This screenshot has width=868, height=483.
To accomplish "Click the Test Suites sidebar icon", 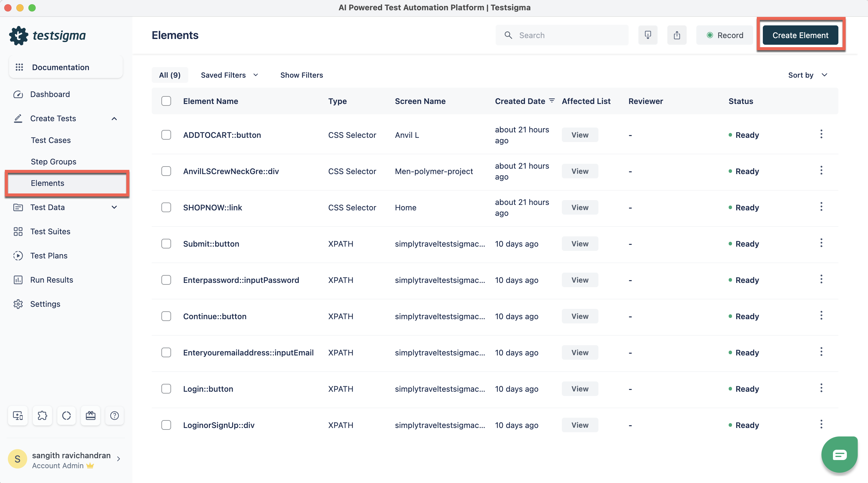I will (x=18, y=232).
